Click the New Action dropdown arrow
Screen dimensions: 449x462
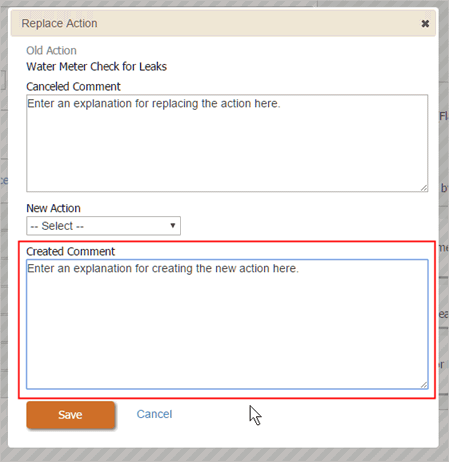[x=173, y=226]
